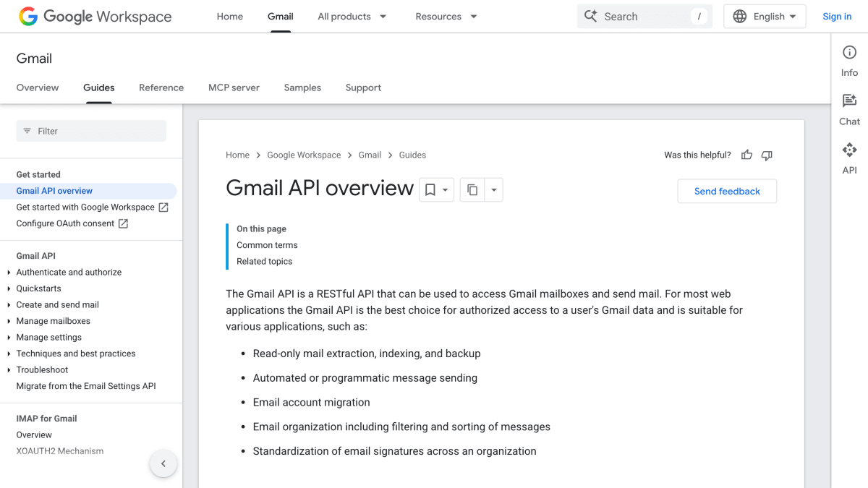The height and width of the screenshot is (488, 868).
Task: Switch to the MCP server tab
Action: click(x=234, y=87)
